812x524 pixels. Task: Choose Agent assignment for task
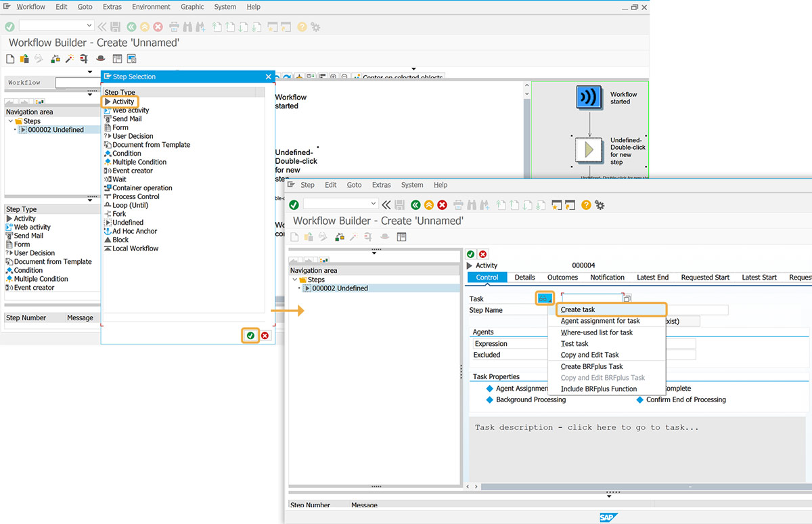(x=600, y=321)
